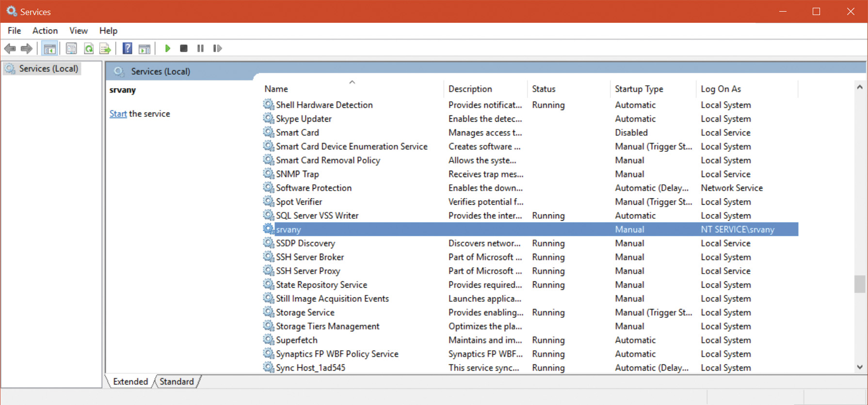Open the Action menu
868x405 pixels.
[x=45, y=31]
